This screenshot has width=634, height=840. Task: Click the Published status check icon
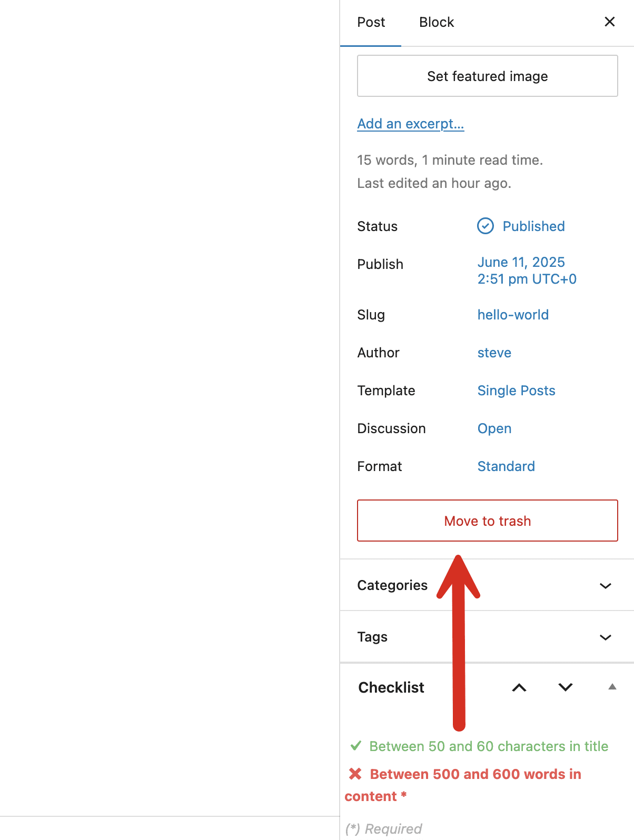(485, 226)
